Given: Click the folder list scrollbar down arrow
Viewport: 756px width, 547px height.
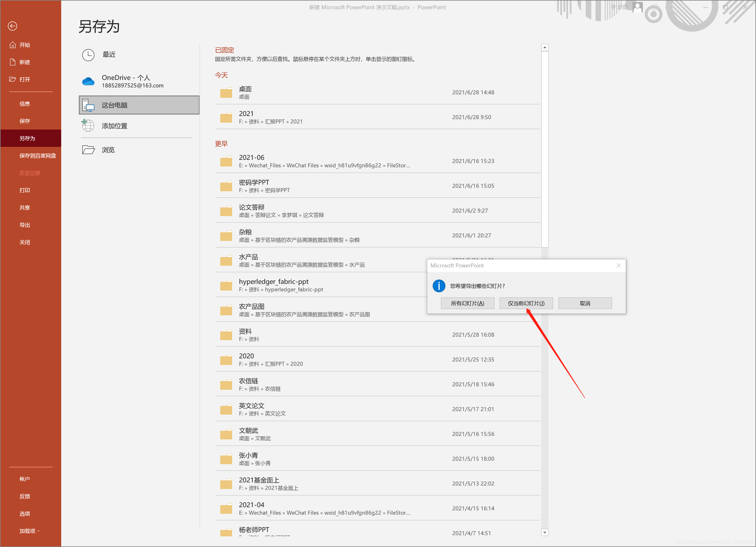Looking at the screenshot, I should tap(545, 532).
